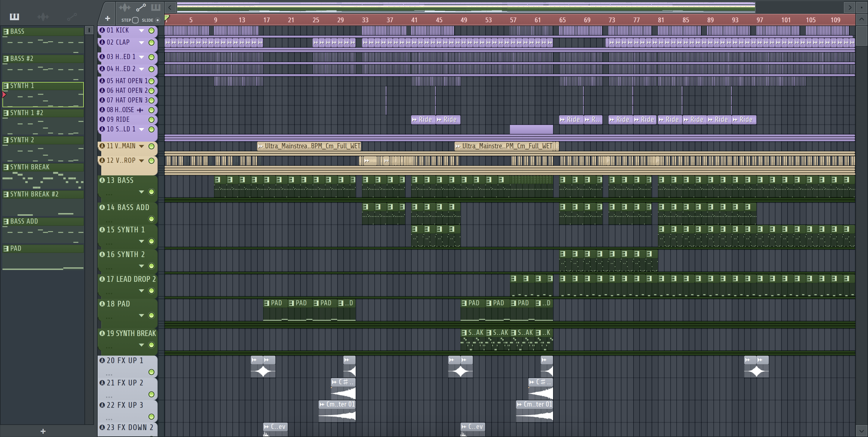868x437 pixels.
Task: Mute the 01 KICK track
Action: [152, 31]
